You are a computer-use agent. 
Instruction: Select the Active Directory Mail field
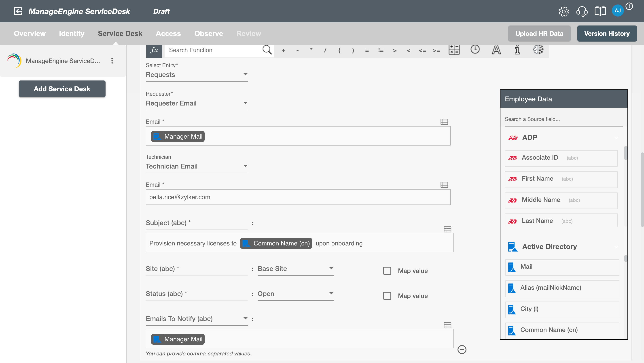tap(562, 267)
